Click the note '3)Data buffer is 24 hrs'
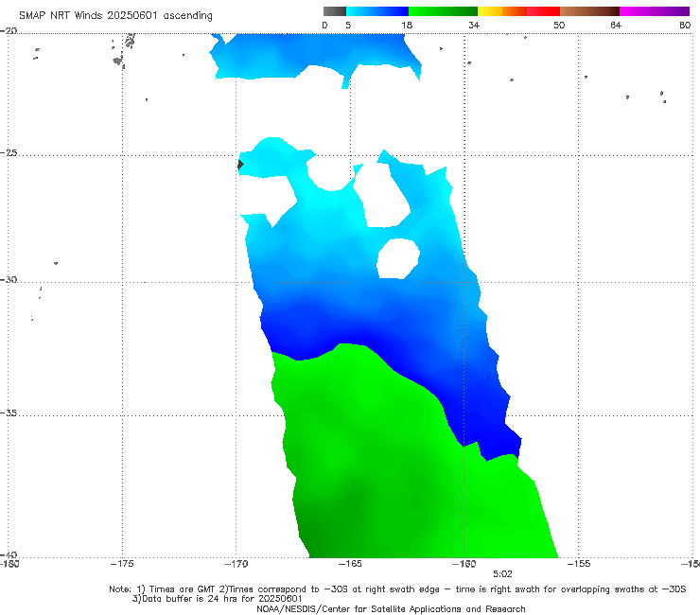Viewport: 700px width, 615px height. (x=217, y=599)
